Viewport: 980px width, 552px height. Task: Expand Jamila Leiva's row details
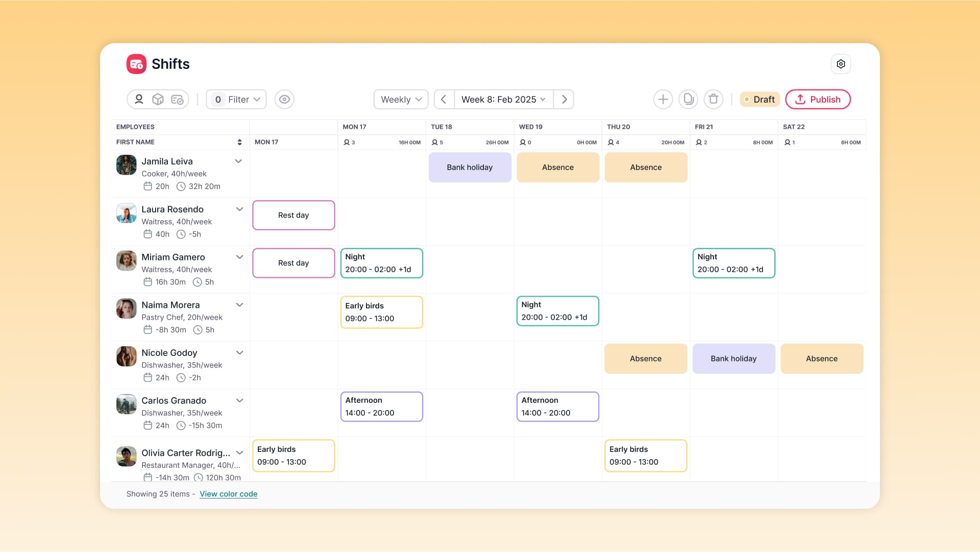[x=238, y=161]
